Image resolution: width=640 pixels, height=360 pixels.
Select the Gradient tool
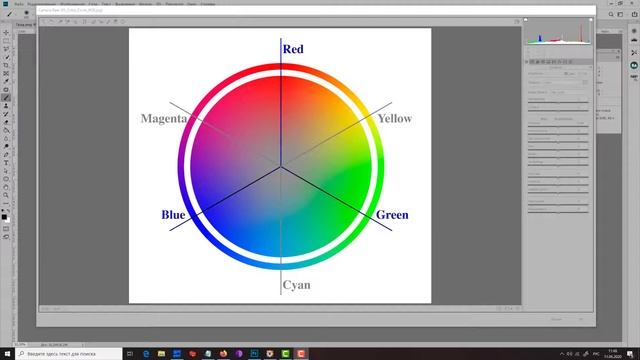coord(6,131)
